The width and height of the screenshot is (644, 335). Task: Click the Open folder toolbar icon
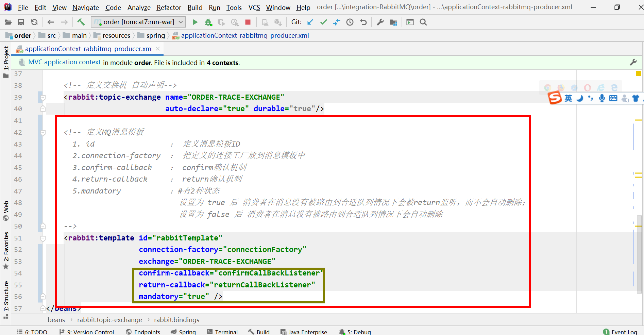pos(8,22)
